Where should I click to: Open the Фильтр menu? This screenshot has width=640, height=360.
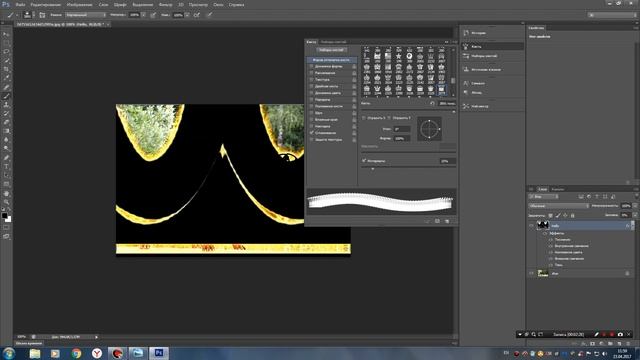pyautogui.click(x=165, y=5)
